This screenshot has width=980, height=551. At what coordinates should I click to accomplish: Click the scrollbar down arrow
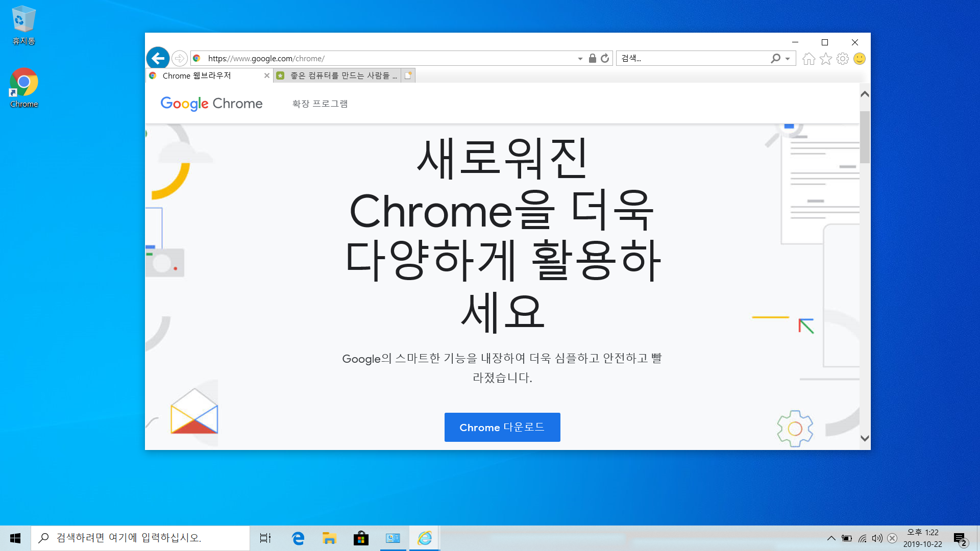pos(865,438)
